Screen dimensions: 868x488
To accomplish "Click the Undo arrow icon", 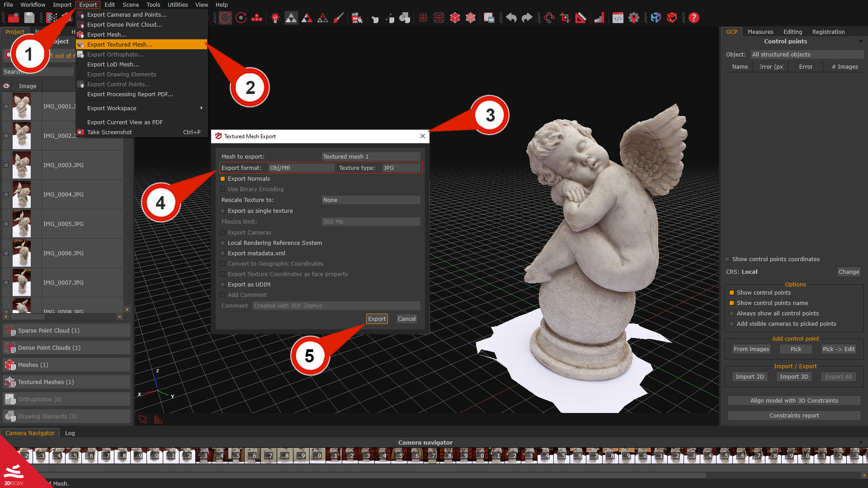I will pos(511,18).
